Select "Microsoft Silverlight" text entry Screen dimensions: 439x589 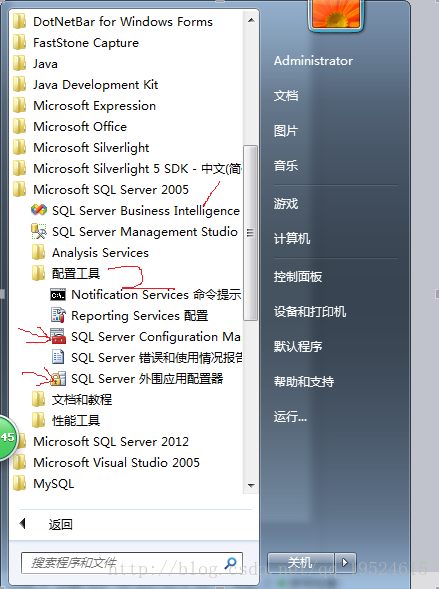(91, 148)
